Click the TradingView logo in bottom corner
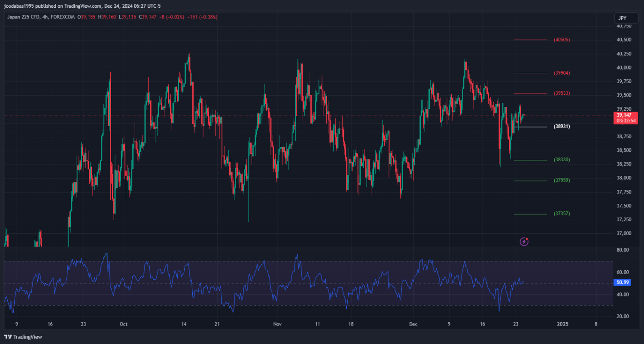 pos(23,337)
